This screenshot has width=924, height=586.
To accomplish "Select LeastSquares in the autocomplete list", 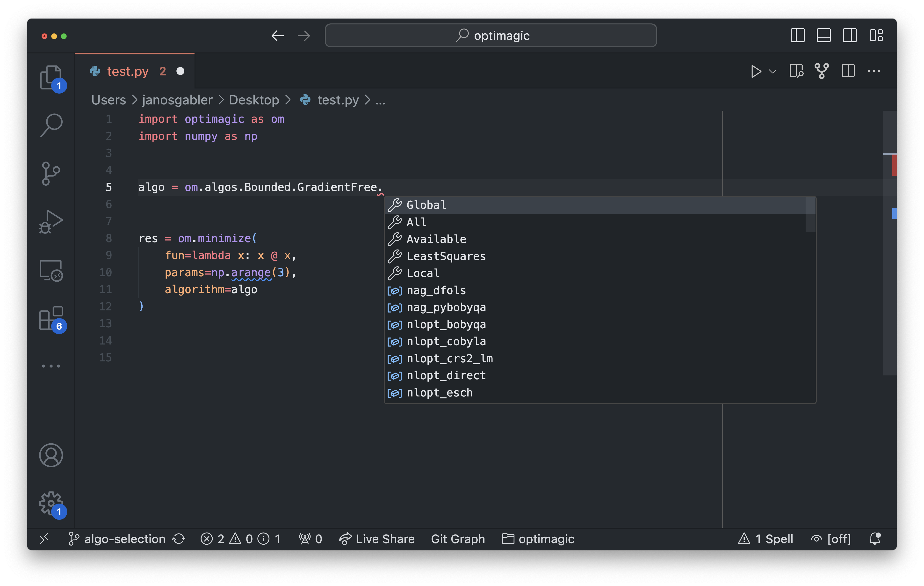I will coord(600,256).
